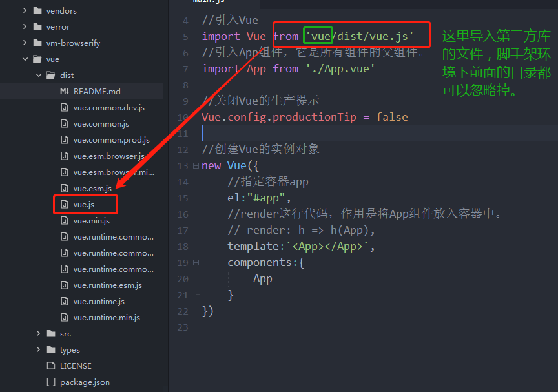The image size is (558, 392).
Task: Click the file icon beside vue.esm.js
Action: 65,188
